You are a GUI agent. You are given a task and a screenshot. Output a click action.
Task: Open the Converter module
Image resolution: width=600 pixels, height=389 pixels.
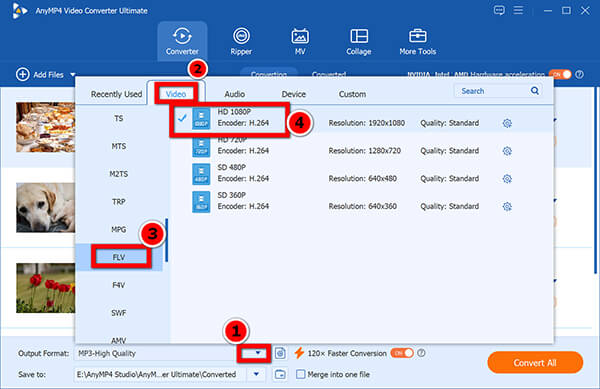pos(182,41)
